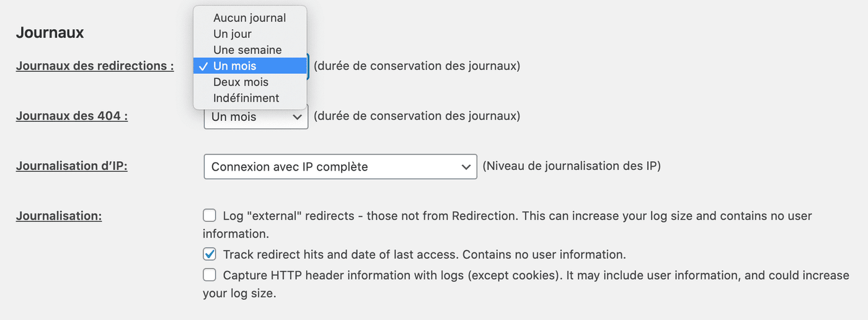Click the "Journaux des redirections :" label
This screenshot has height=320, width=868.
pyautogui.click(x=95, y=66)
